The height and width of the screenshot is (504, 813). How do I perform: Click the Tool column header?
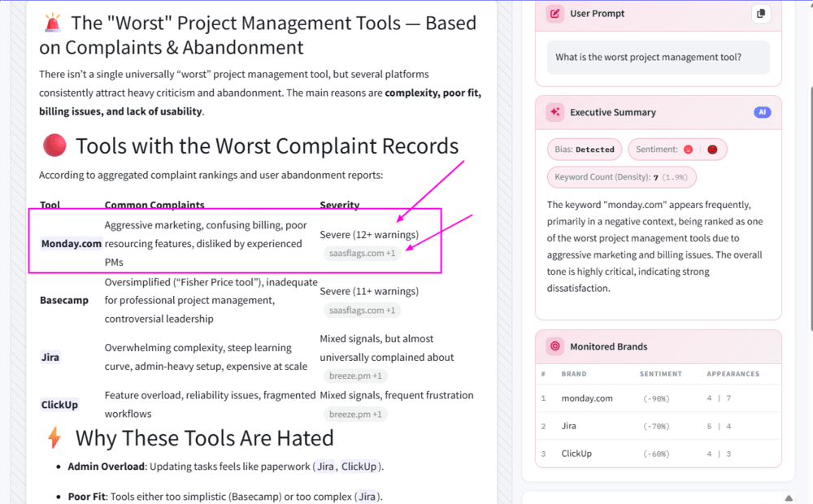50,205
